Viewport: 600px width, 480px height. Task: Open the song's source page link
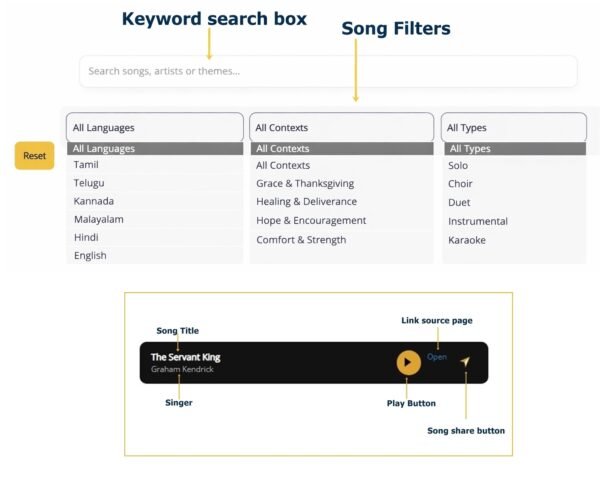pos(437,357)
